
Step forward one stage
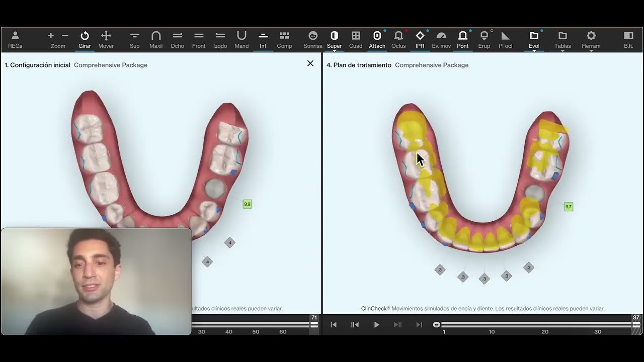(397, 325)
